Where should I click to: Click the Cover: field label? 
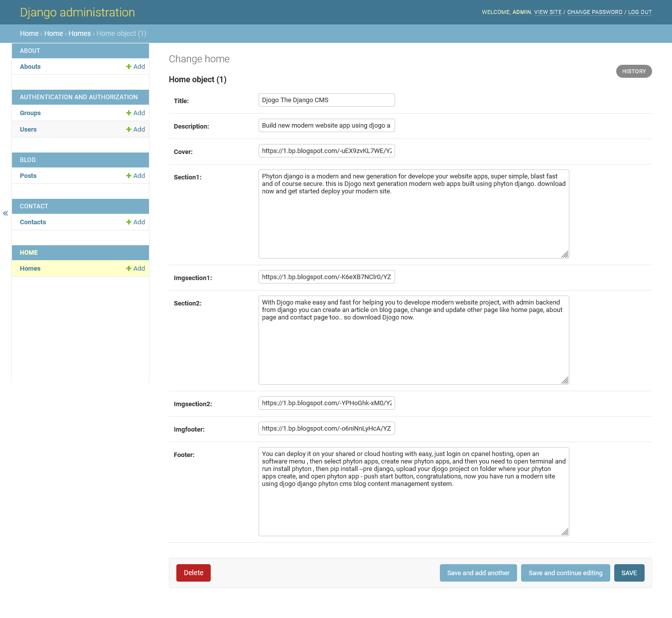point(183,152)
